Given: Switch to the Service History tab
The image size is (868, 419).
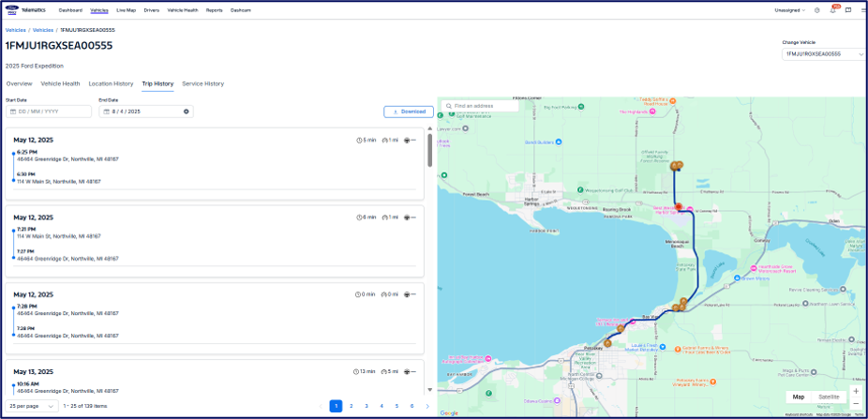Looking at the screenshot, I should [203, 83].
